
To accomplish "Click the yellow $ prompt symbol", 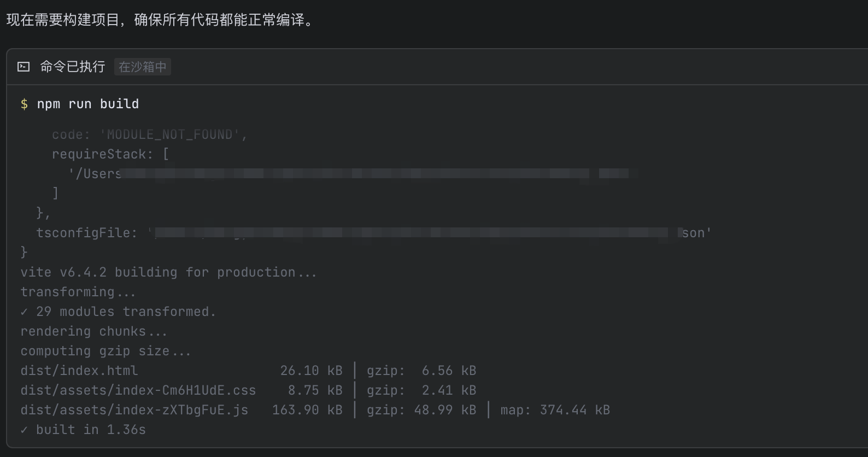I will pyautogui.click(x=24, y=104).
